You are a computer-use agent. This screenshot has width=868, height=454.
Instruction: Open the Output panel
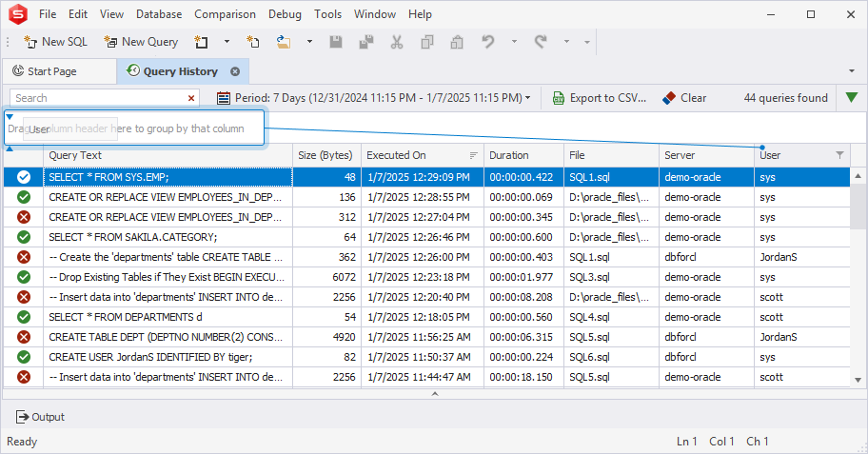point(40,417)
